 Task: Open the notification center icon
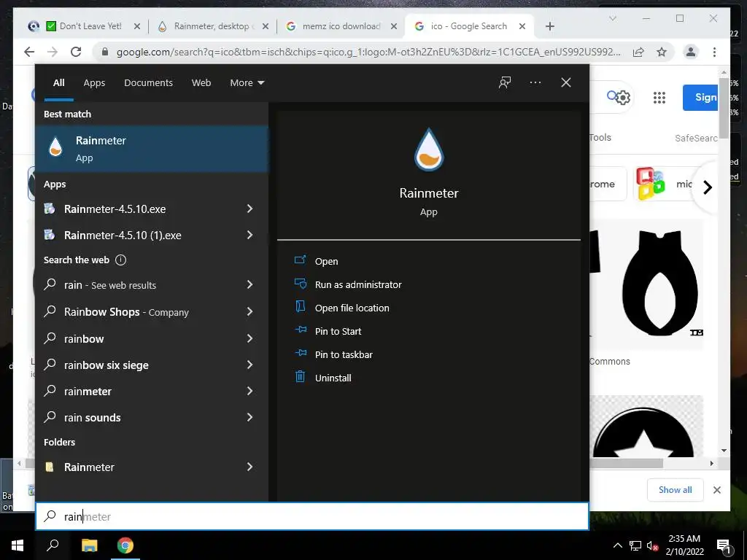724,545
